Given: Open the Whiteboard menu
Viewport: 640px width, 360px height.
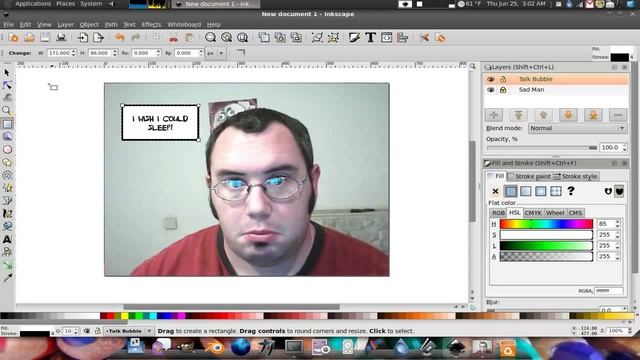Looking at the screenshot, I should (x=184, y=24).
